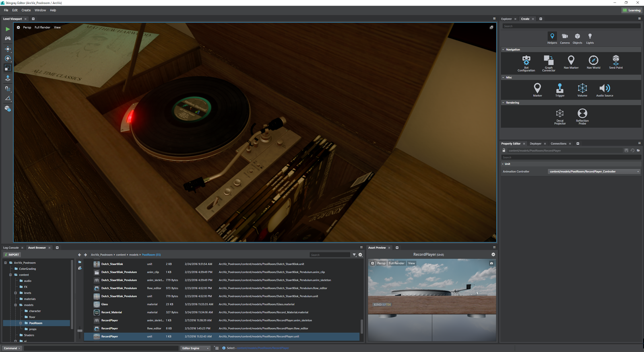Screen dimensions: 644x352
Task: Create a Bot Configuration helper
Action: 526,64
